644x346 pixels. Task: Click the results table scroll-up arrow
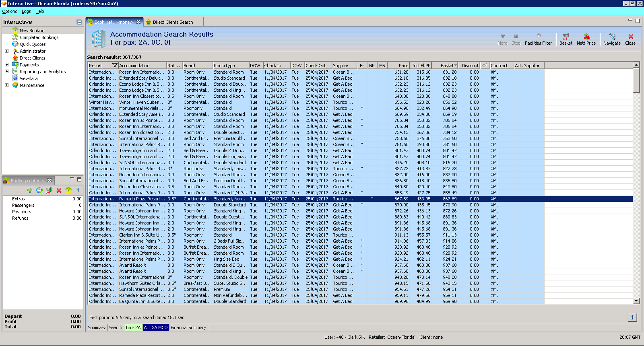coord(636,65)
